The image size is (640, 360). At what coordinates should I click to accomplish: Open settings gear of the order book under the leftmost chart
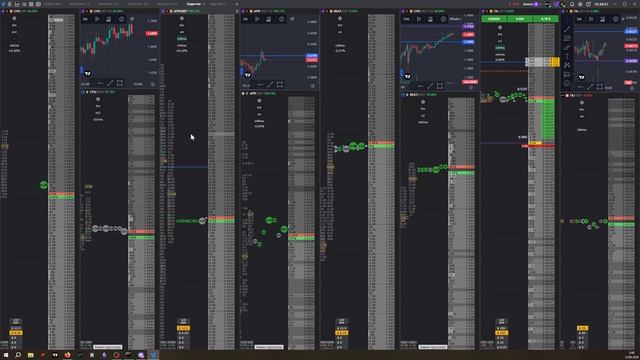[x=98, y=99]
